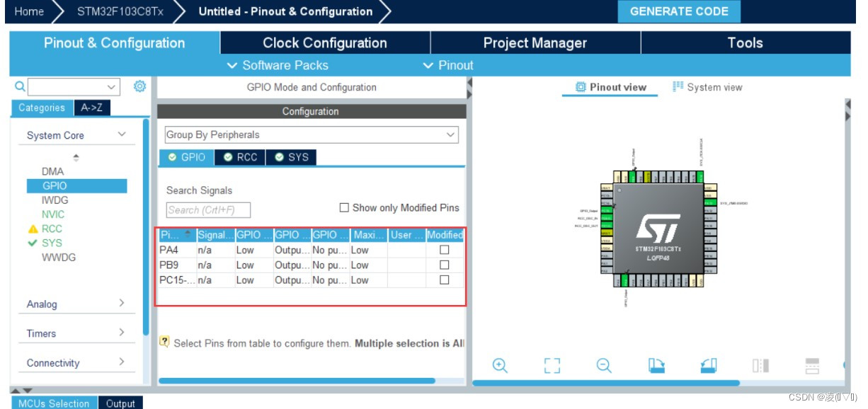Enable Show only Modified Pins
868x409 pixels.
pyautogui.click(x=344, y=208)
